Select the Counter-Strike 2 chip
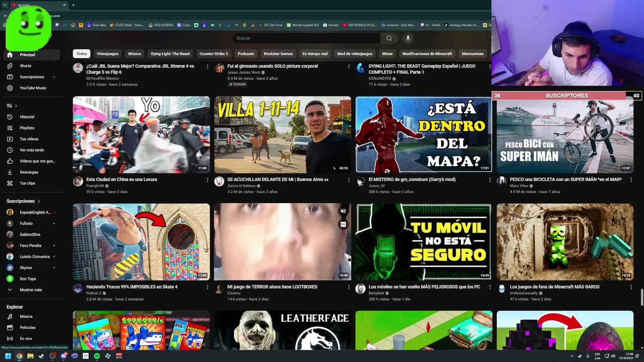644x362 pixels. point(213,54)
